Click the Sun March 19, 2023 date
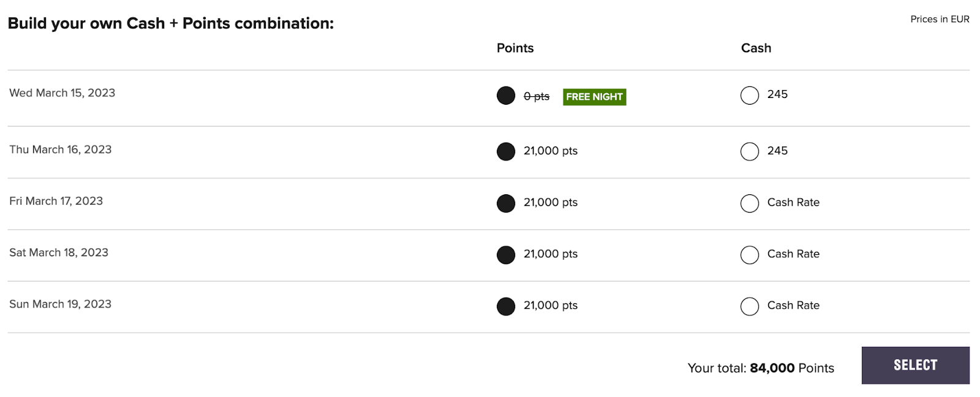 [61, 304]
